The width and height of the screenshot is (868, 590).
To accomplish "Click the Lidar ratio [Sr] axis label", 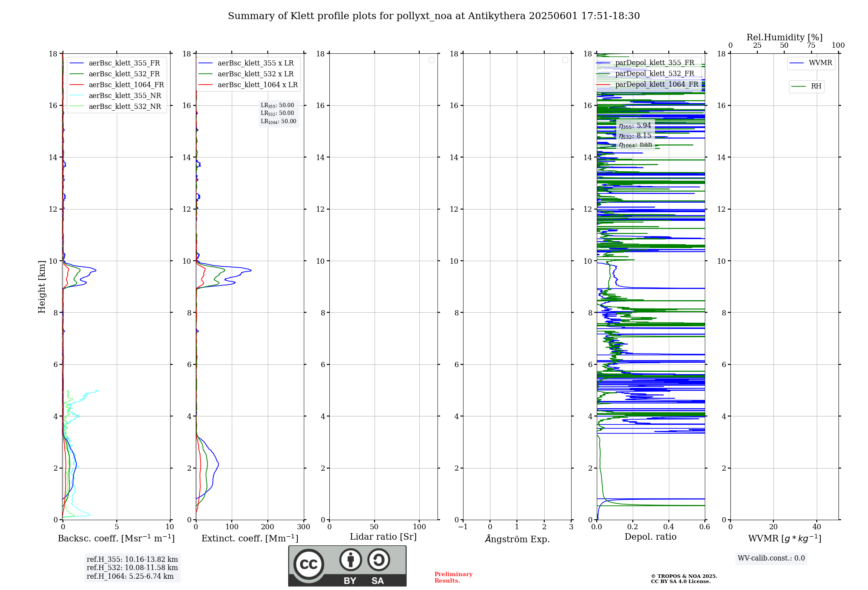I will coord(383,537).
